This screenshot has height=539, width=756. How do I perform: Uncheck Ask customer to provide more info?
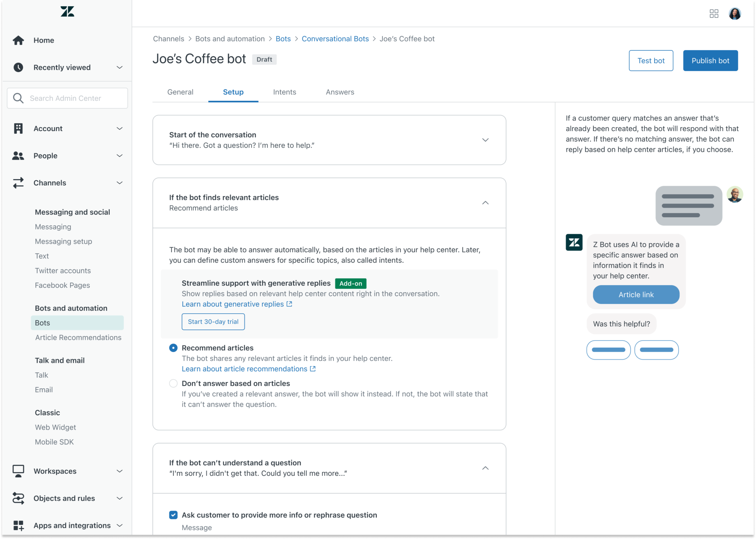[173, 515]
